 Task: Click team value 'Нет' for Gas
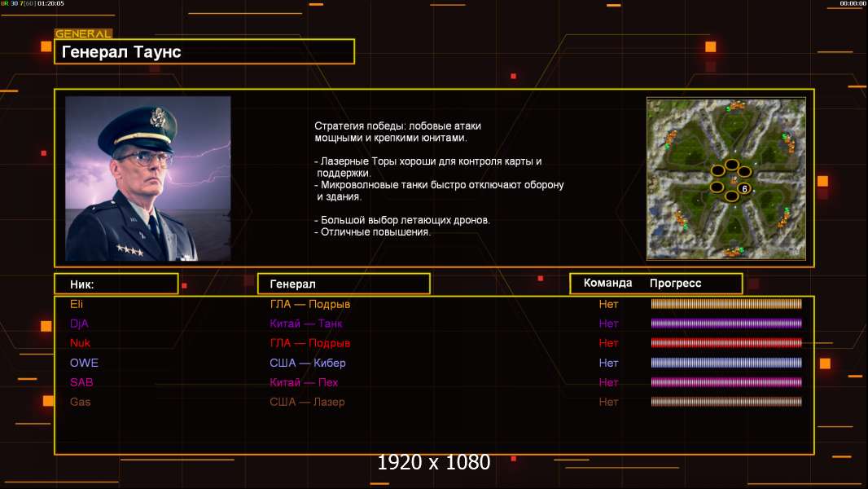pyautogui.click(x=608, y=402)
